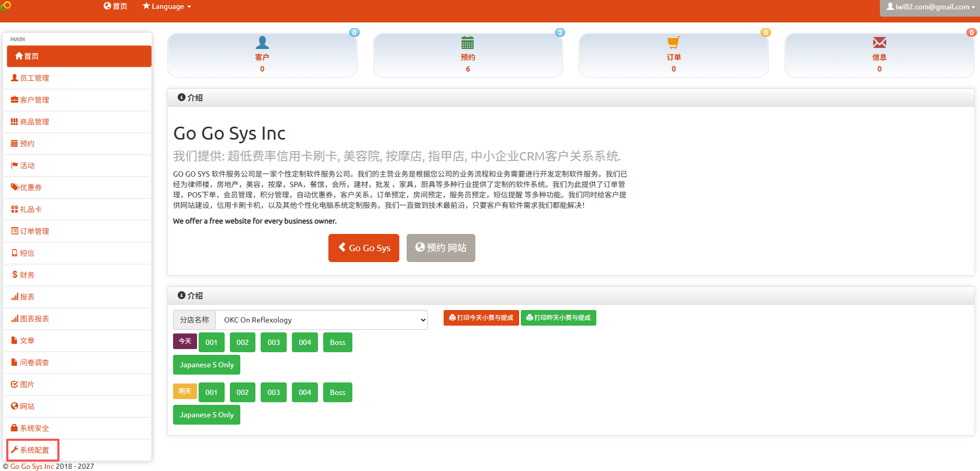This screenshot has width=980, height=471.
Task: Open the 礼品卡 gift icon
Action: coord(15,209)
